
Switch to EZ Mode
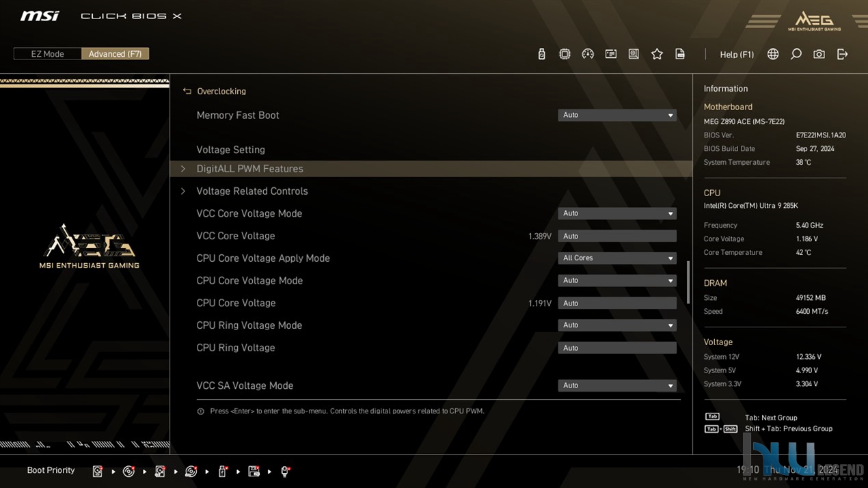[48, 54]
